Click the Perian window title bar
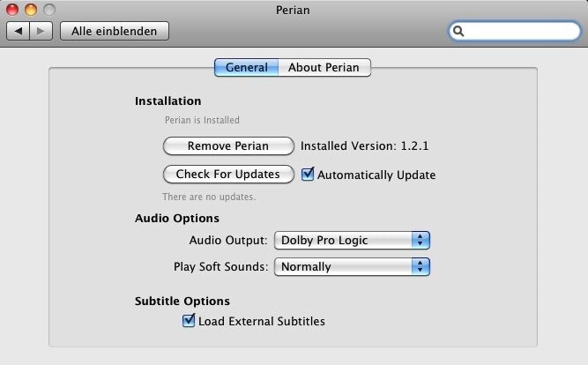The width and height of the screenshot is (588, 365). pos(294,10)
